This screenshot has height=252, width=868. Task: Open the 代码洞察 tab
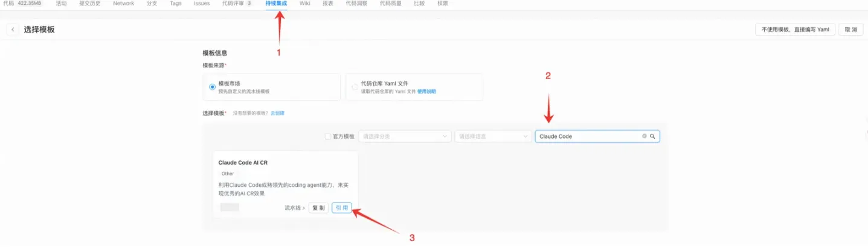pos(356,4)
